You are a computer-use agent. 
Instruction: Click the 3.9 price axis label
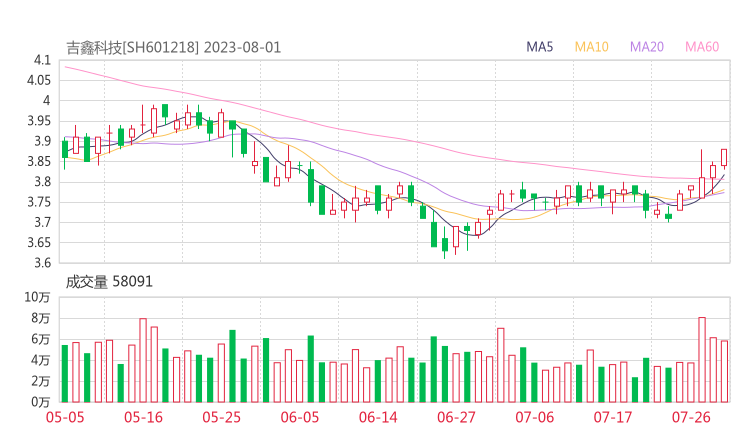[x=42, y=141]
